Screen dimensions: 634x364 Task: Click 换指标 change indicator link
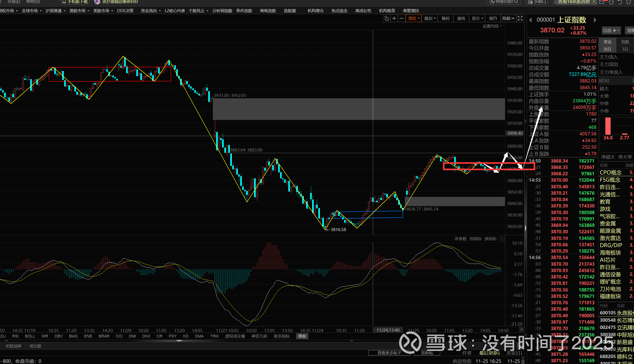point(490,239)
